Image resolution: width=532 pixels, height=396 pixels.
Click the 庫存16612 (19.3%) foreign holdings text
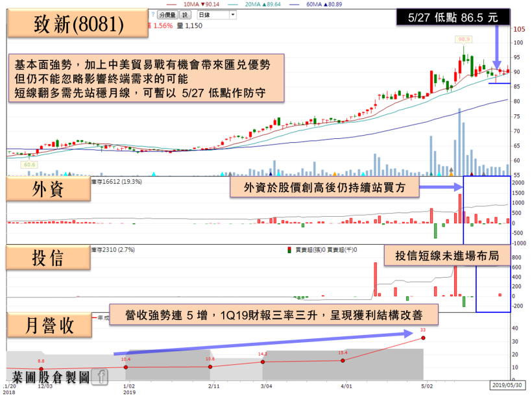click(x=116, y=182)
